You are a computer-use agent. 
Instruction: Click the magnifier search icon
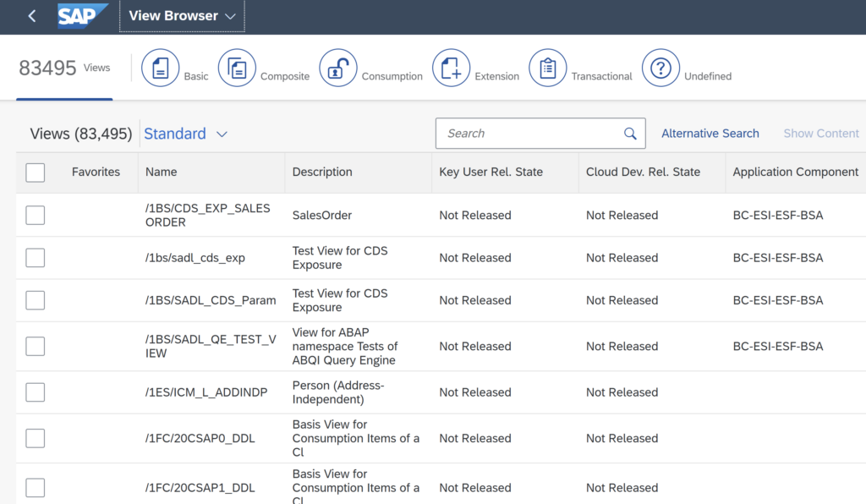[630, 134]
